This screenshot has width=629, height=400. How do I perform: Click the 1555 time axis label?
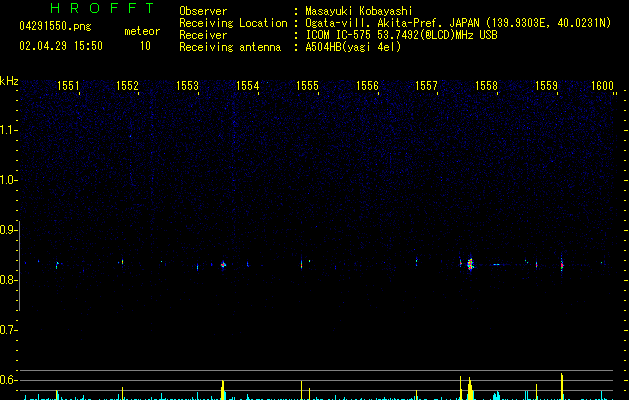307,86
